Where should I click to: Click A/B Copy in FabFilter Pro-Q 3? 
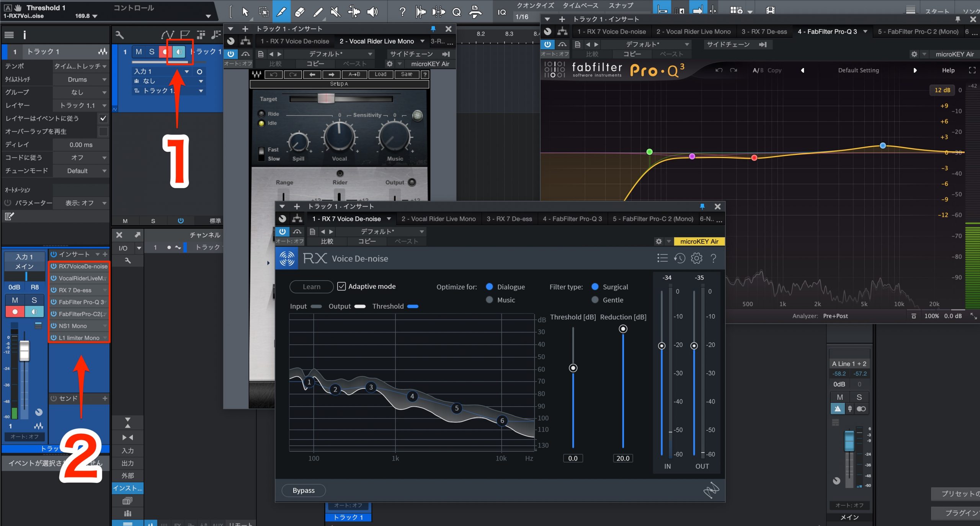point(767,70)
